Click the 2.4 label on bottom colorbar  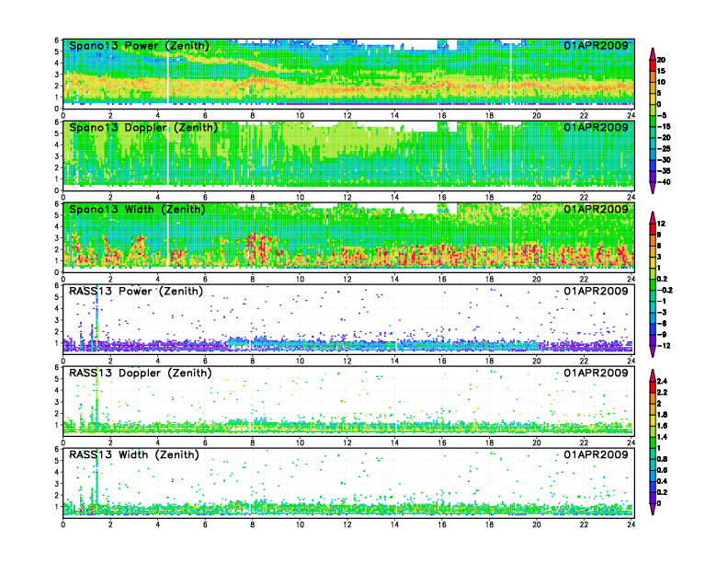click(662, 381)
